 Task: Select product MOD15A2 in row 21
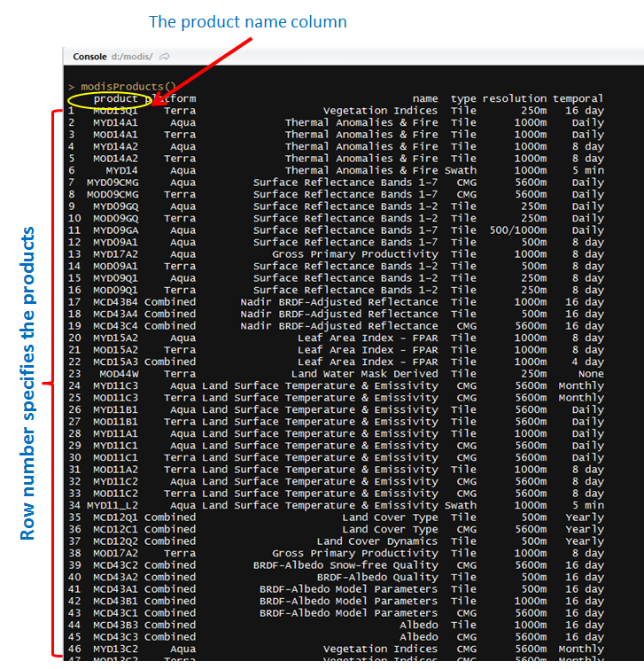115,349
